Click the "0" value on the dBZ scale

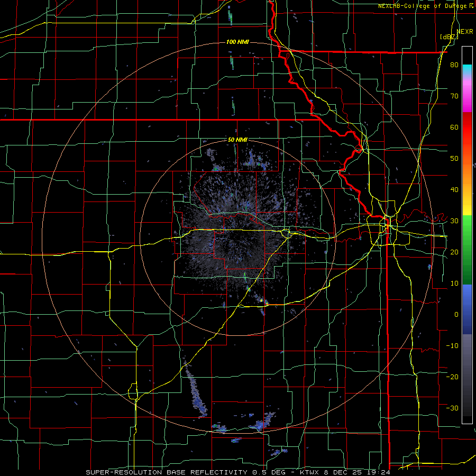point(456,315)
